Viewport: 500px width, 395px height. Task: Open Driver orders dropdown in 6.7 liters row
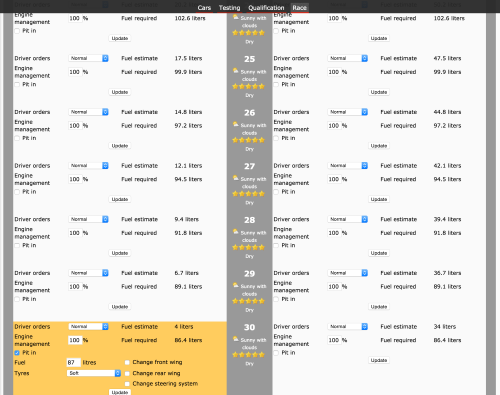(88, 273)
